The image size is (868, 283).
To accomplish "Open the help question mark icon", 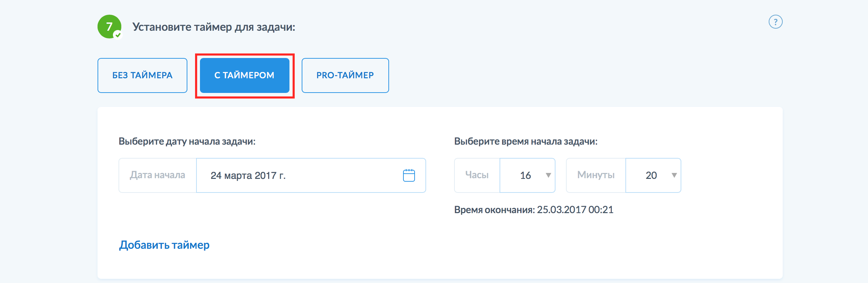I will point(775,22).
